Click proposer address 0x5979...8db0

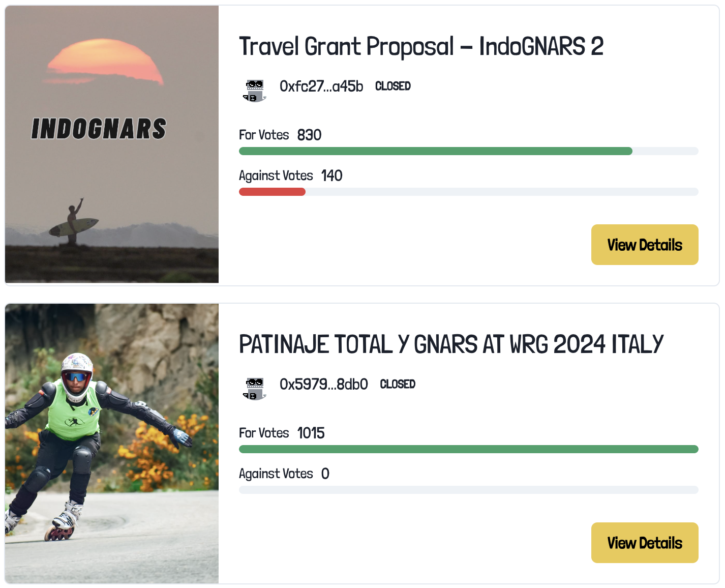coord(324,385)
